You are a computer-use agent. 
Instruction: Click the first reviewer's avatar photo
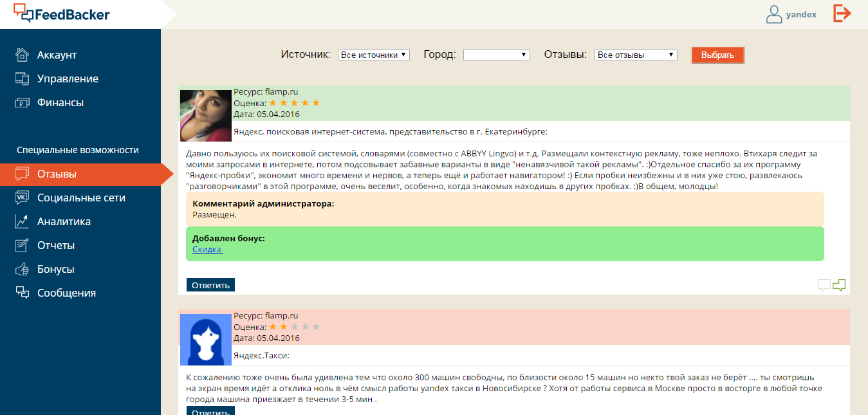point(205,116)
